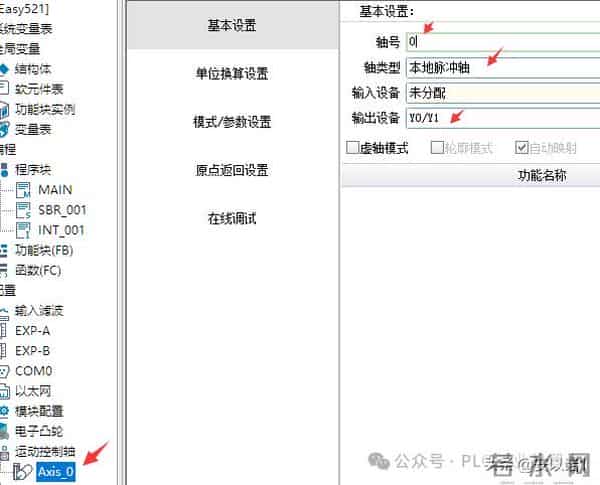Enable the 虚轴模式 checkbox
The width and height of the screenshot is (600, 485).
[x=352, y=147]
